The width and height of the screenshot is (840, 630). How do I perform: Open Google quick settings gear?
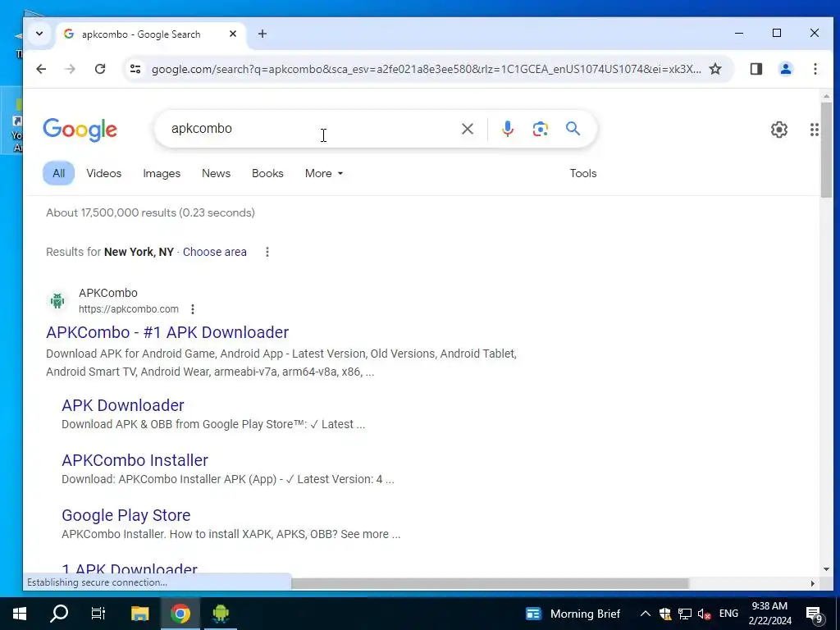click(779, 130)
